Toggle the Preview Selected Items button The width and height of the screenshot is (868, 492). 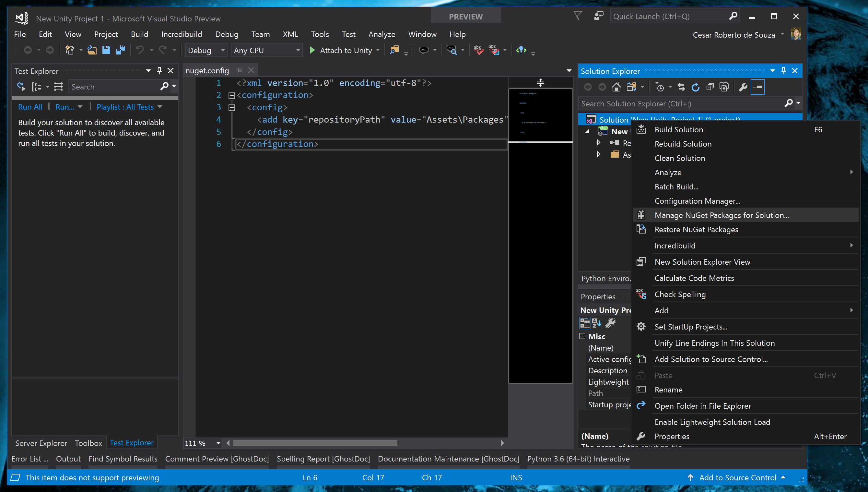click(757, 87)
